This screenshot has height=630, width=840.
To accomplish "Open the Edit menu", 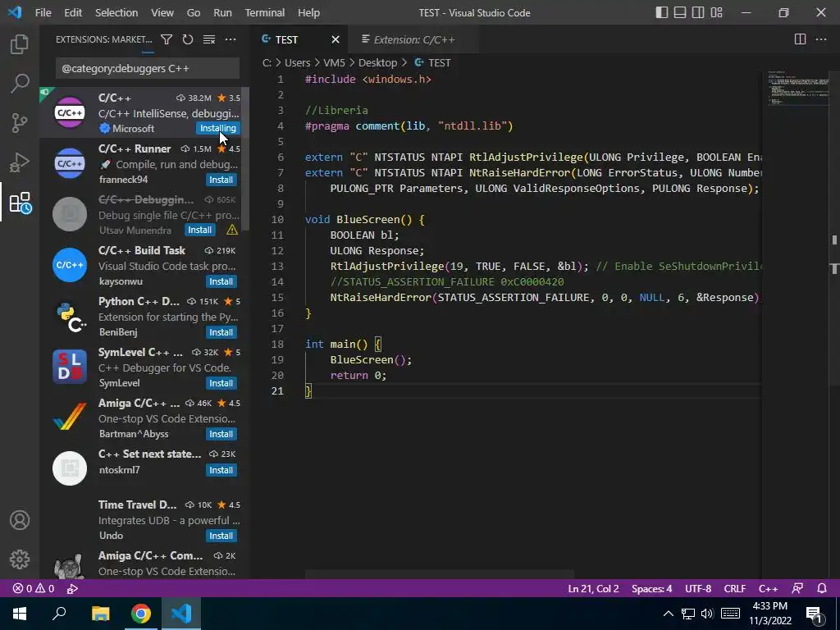I will click(x=73, y=12).
